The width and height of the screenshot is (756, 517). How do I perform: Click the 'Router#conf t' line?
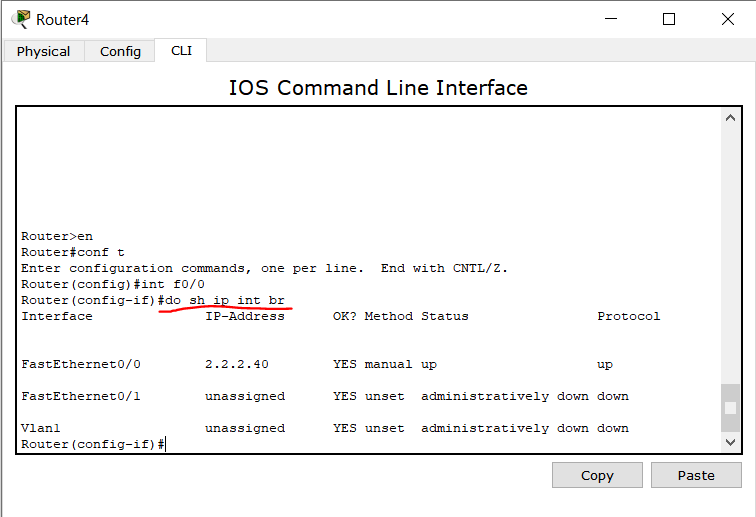[x=73, y=252]
